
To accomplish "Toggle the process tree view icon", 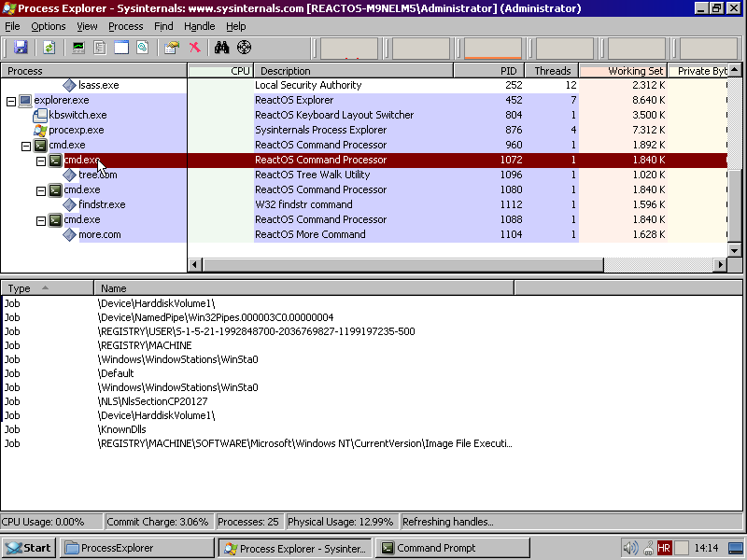I will click(100, 48).
